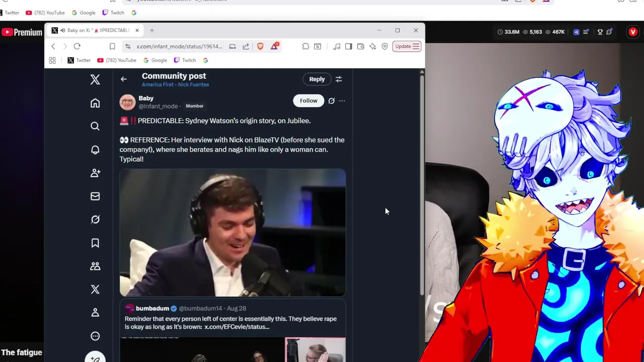Click the Update menu button
Image resolution: width=644 pixels, height=362 pixels.
pyautogui.click(x=407, y=46)
